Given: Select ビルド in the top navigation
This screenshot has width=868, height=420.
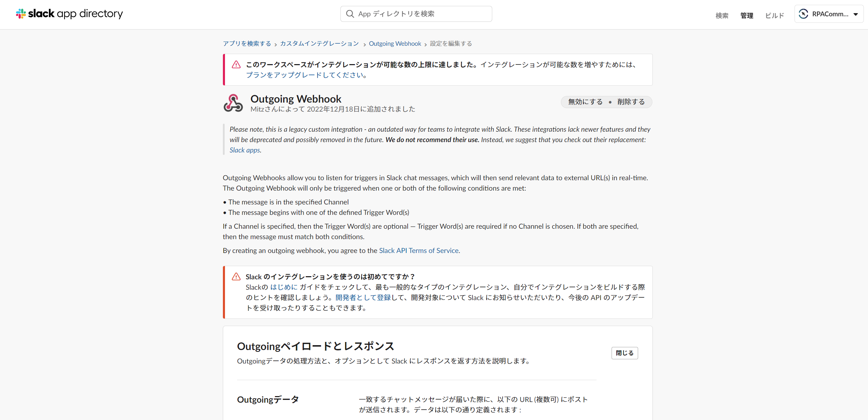Looking at the screenshot, I should [774, 15].
